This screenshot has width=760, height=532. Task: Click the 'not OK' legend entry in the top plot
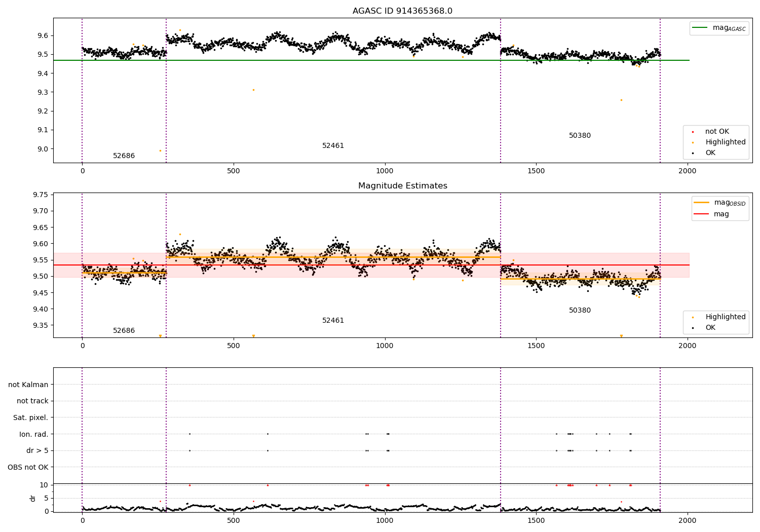coord(716,132)
